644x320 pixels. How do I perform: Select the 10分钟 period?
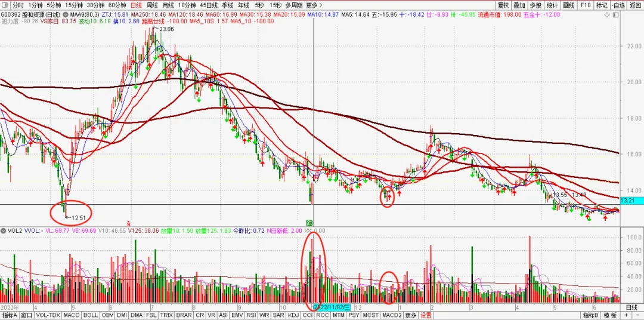(187, 5)
